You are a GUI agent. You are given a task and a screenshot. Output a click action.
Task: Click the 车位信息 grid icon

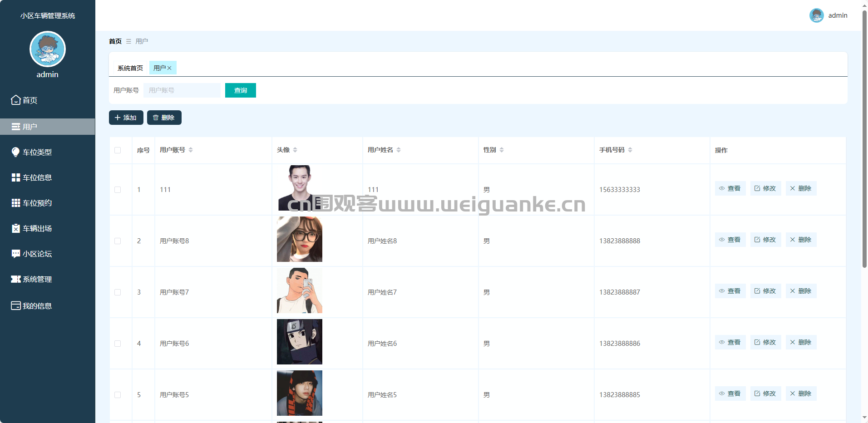click(16, 177)
